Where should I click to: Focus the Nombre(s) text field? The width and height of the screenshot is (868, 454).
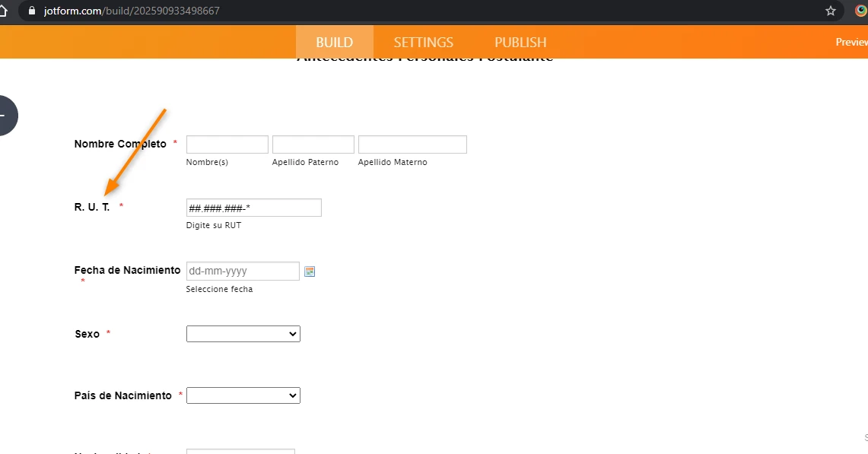227,144
